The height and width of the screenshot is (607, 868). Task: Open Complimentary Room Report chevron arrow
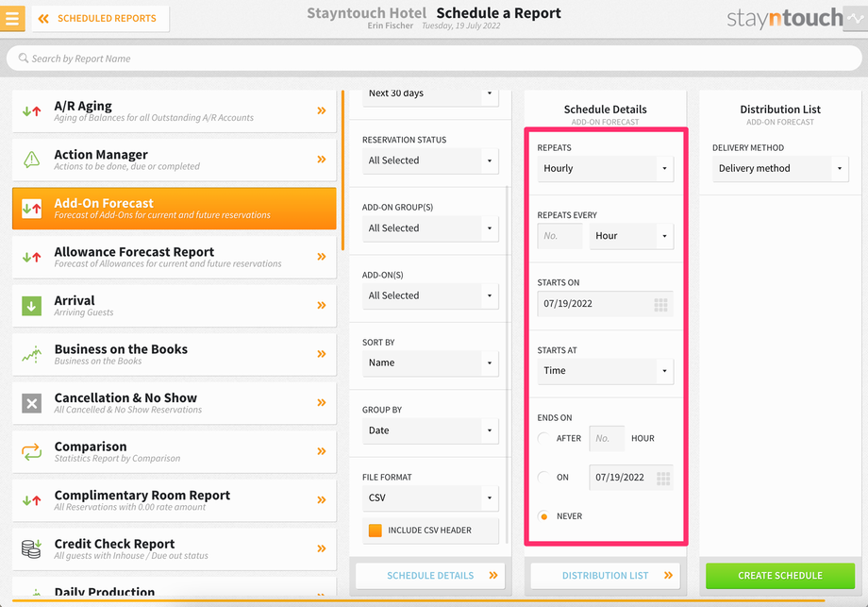pyautogui.click(x=322, y=500)
